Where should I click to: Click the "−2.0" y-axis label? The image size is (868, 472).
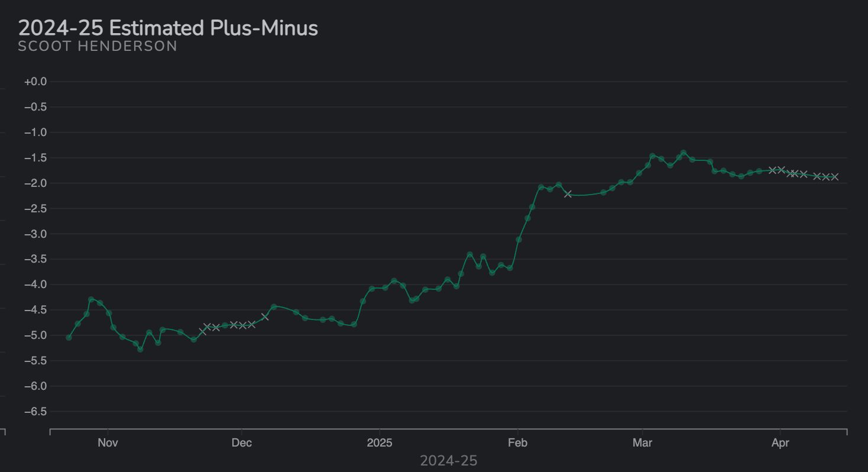click(35, 183)
